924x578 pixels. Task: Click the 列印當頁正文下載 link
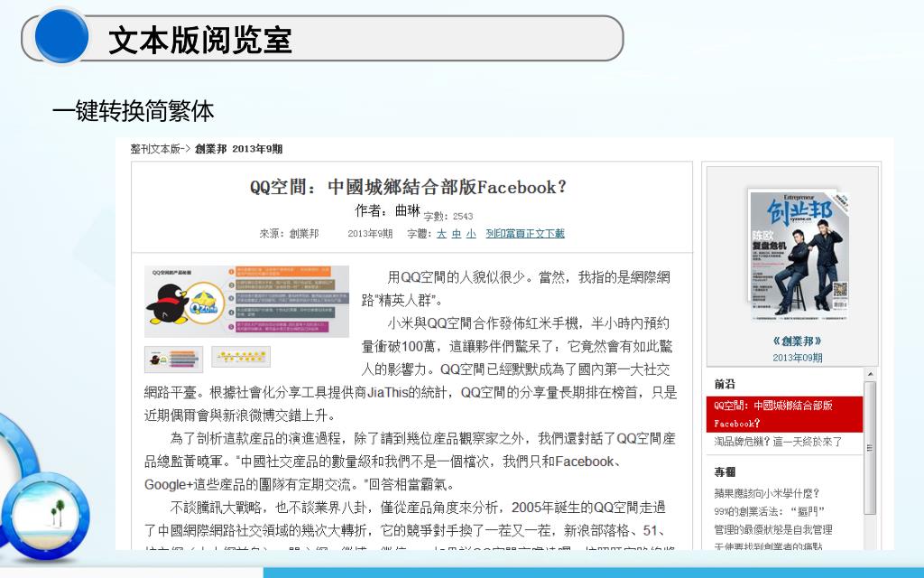point(525,234)
